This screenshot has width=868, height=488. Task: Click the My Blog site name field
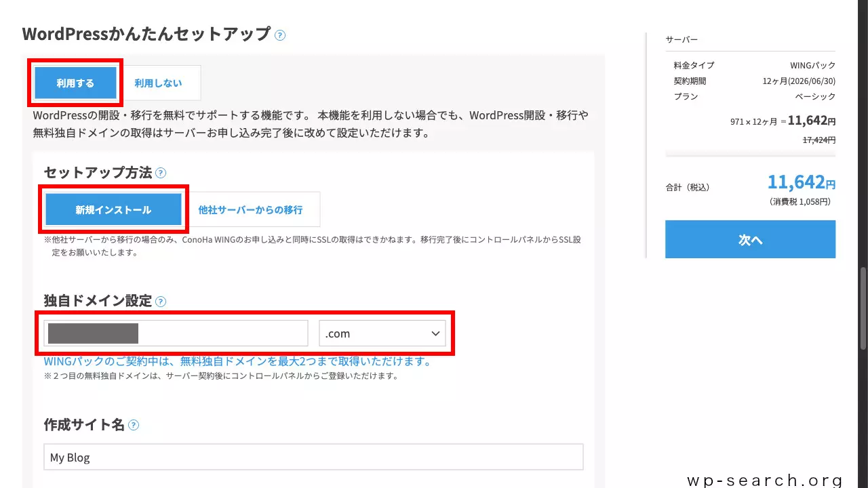click(313, 457)
